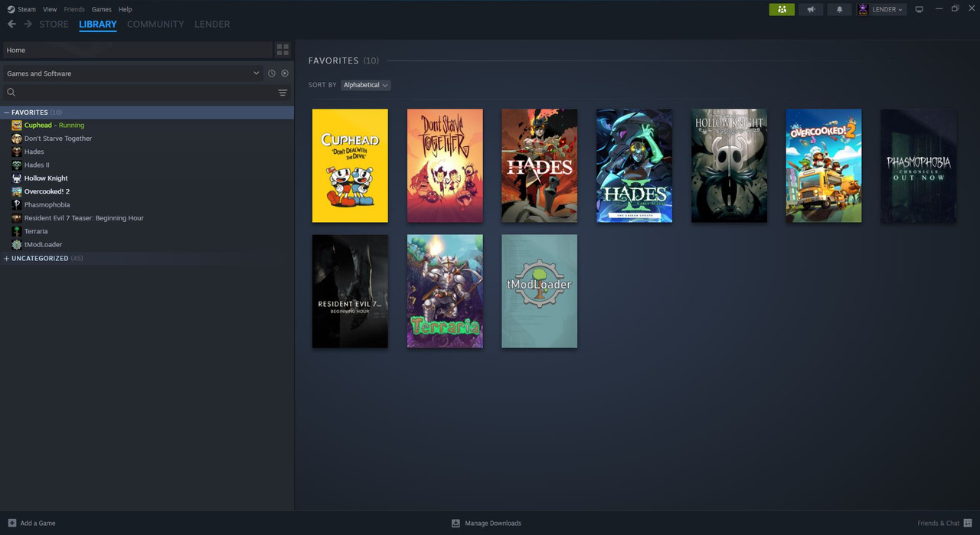Sort by recent activity clock icon

[x=272, y=73]
